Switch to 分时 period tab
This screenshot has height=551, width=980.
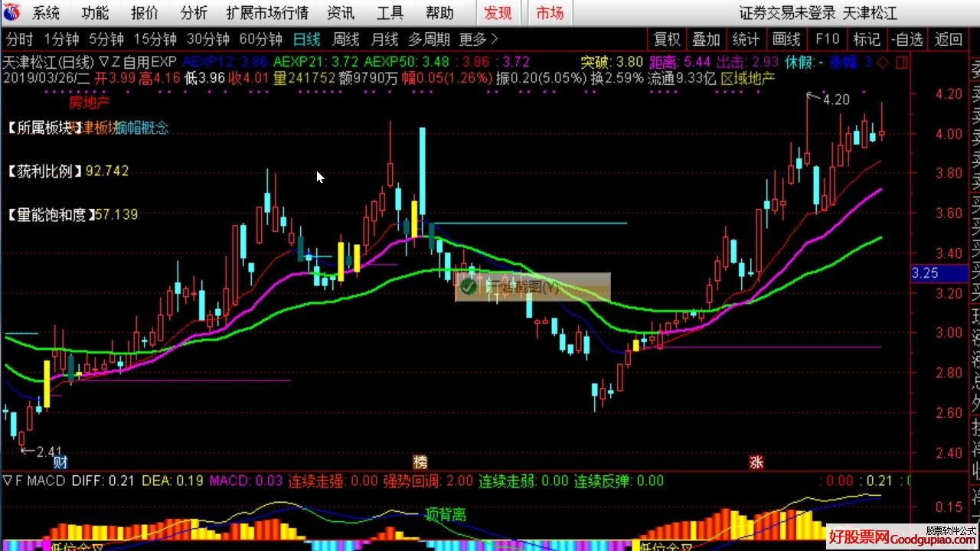tap(20, 39)
